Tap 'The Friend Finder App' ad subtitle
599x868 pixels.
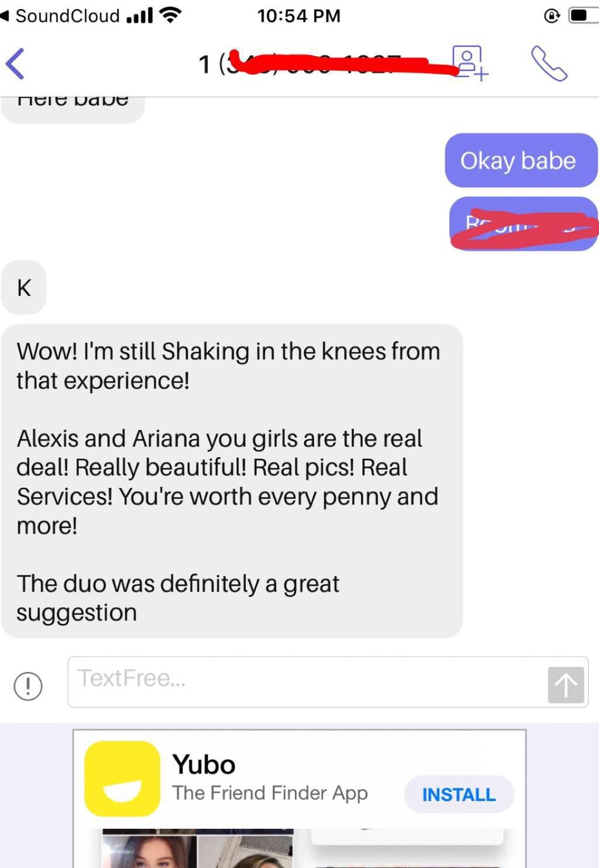tap(270, 793)
